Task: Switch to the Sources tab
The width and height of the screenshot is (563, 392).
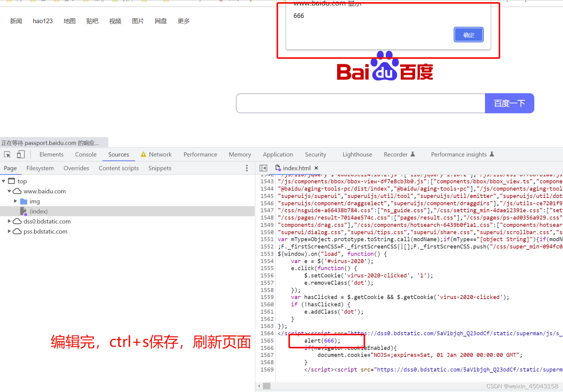Action: [119, 154]
